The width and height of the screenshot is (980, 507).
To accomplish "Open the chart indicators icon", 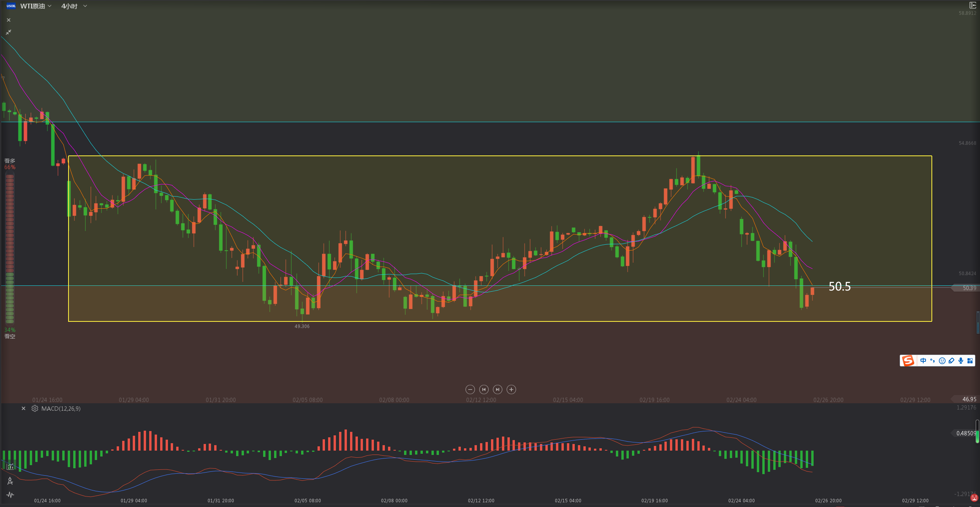I will click(10, 466).
